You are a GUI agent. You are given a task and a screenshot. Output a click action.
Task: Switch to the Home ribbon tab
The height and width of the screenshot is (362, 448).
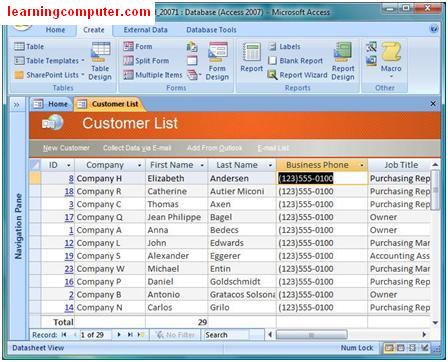[55, 30]
